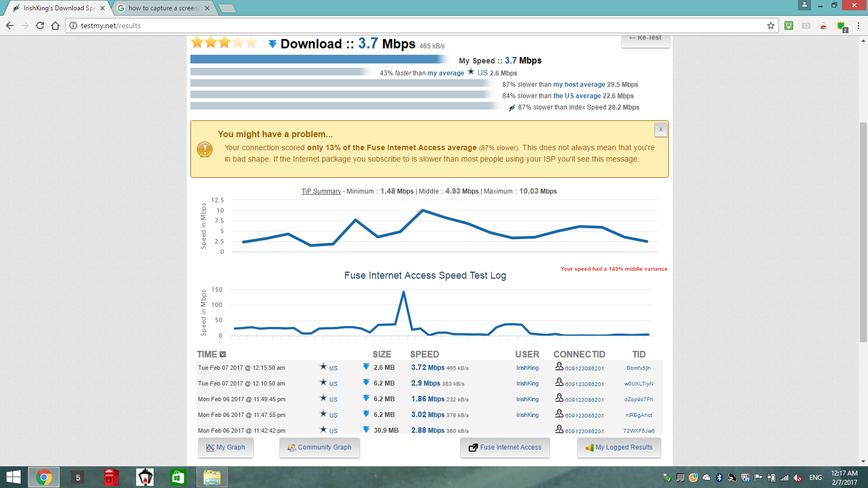Go back to the previous page
Screen dimensions: 868x488
click(10, 25)
